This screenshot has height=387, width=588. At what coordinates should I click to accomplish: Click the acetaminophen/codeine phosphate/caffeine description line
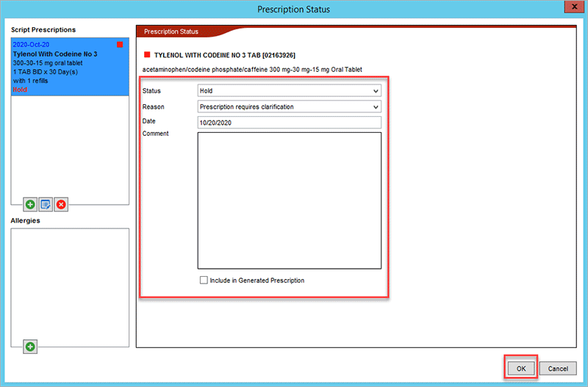coord(252,70)
